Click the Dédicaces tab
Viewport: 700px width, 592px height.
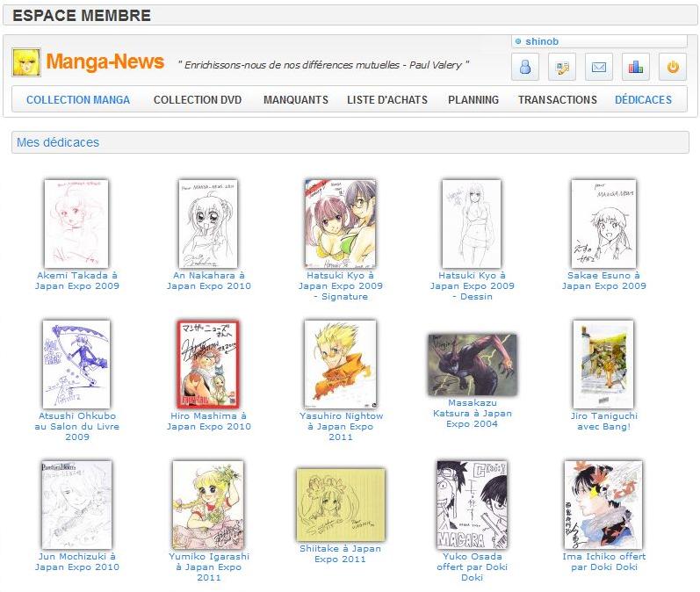[643, 99]
